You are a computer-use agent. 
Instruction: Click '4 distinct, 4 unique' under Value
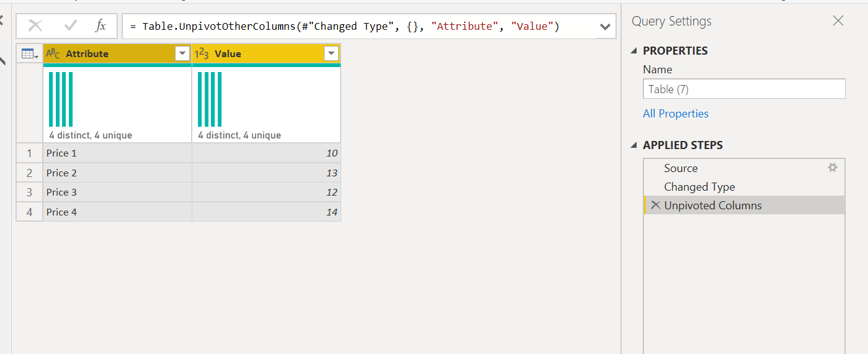click(x=239, y=135)
